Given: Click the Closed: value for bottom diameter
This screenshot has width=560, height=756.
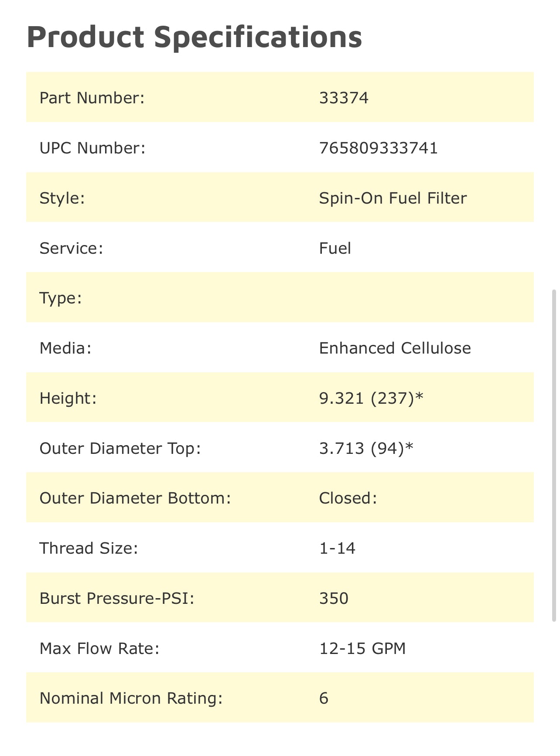Looking at the screenshot, I should [x=348, y=498].
